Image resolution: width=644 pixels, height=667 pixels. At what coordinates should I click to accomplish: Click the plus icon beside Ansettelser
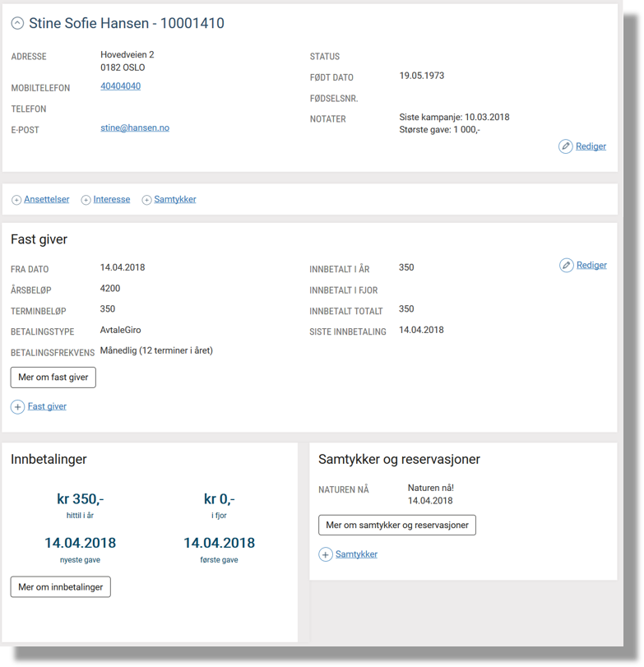tap(16, 200)
